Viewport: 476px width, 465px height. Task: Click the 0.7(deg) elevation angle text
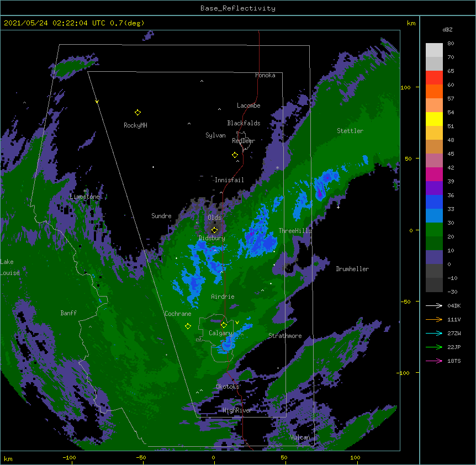click(x=127, y=23)
